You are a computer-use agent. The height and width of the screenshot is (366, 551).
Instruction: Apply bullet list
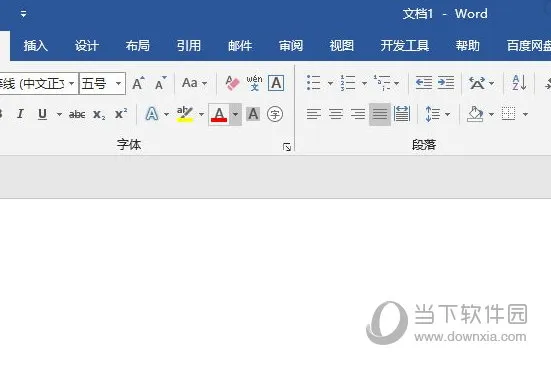point(313,83)
